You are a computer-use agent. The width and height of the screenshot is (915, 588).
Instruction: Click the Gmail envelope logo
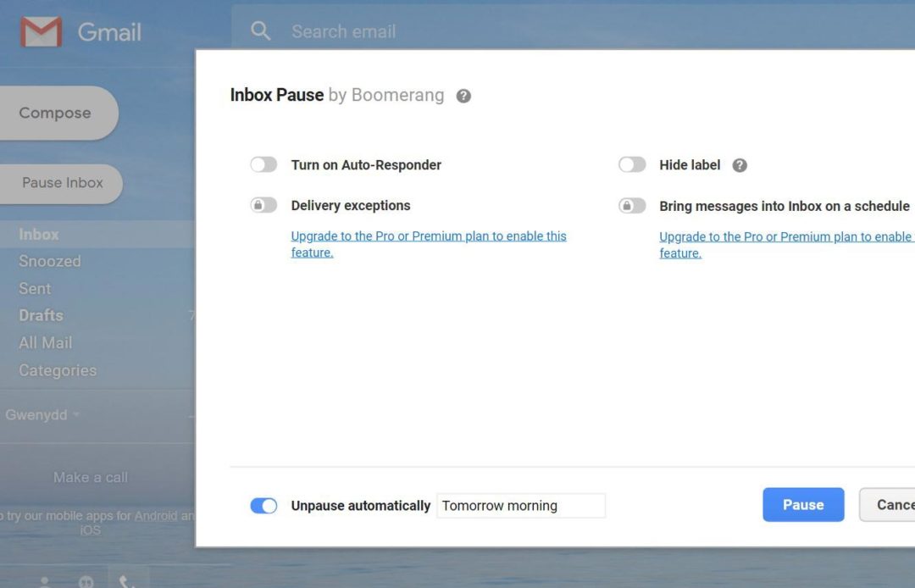click(41, 31)
